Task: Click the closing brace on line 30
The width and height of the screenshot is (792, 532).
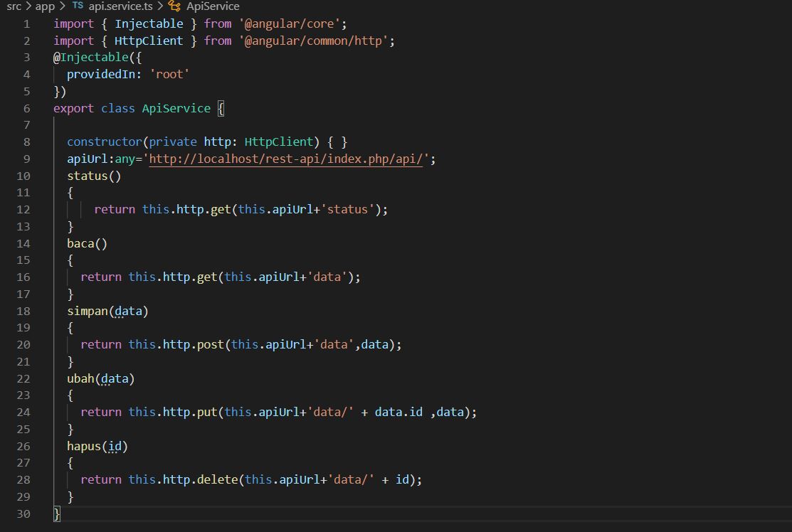Action: tap(57, 514)
